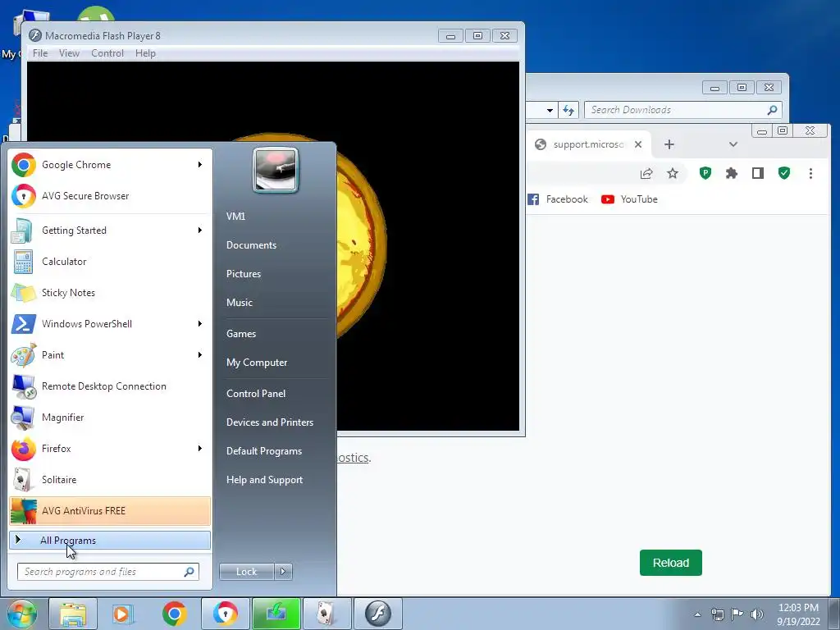840x630 pixels.
Task: Open Help and Support
Action: click(x=264, y=480)
